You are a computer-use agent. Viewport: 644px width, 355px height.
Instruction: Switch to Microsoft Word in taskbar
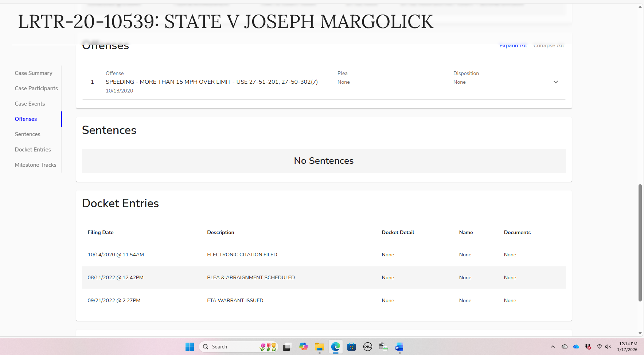coord(399,347)
